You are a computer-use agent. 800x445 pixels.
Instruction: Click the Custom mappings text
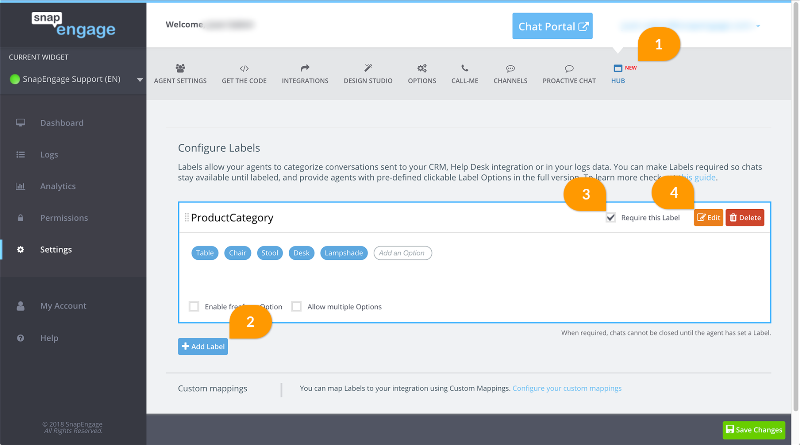coord(212,388)
